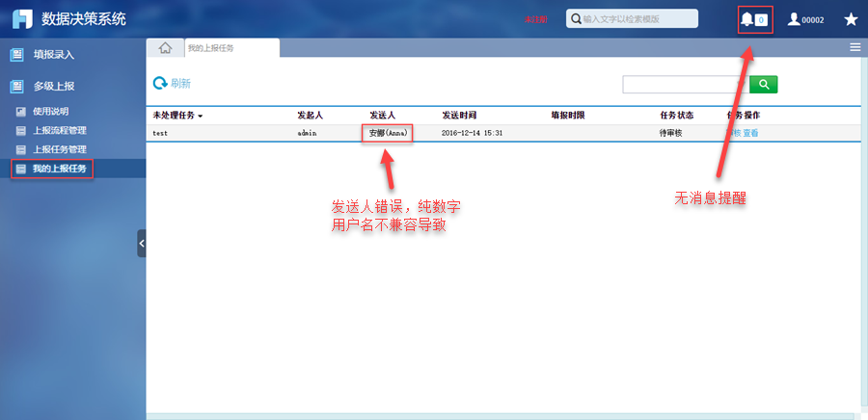Click the 发送人 column header
Screen dimensions: 868x420
coord(383,116)
